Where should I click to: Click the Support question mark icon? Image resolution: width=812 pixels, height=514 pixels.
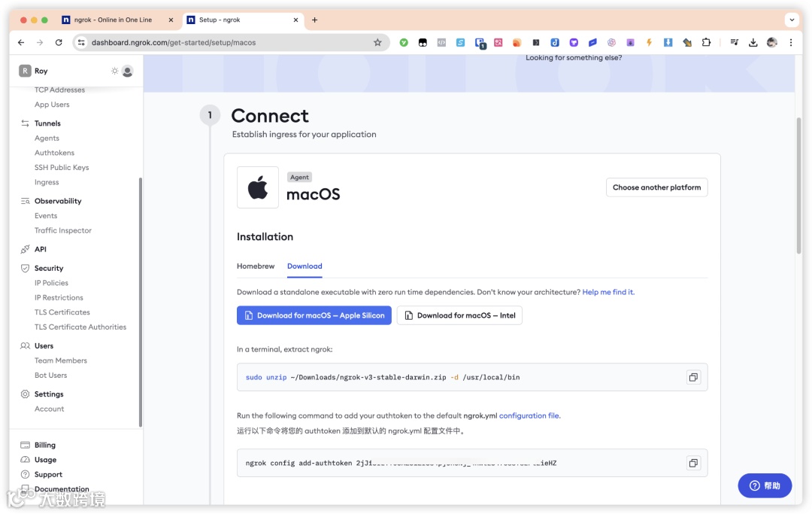pyautogui.click(x=26, y=475)
